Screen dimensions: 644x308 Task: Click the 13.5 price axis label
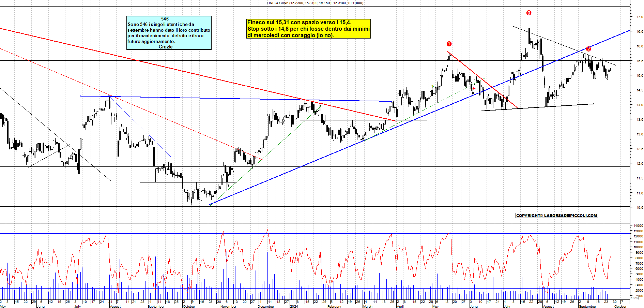point(640,119)
